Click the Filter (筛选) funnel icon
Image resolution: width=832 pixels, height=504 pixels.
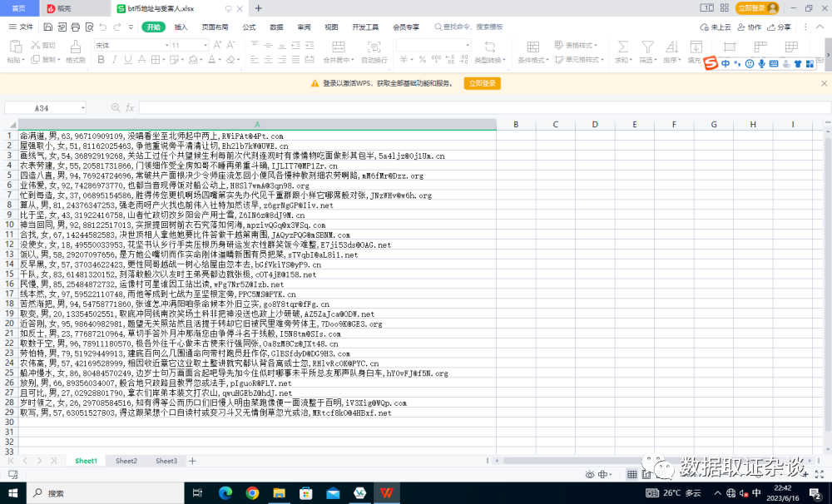[647, 47]
